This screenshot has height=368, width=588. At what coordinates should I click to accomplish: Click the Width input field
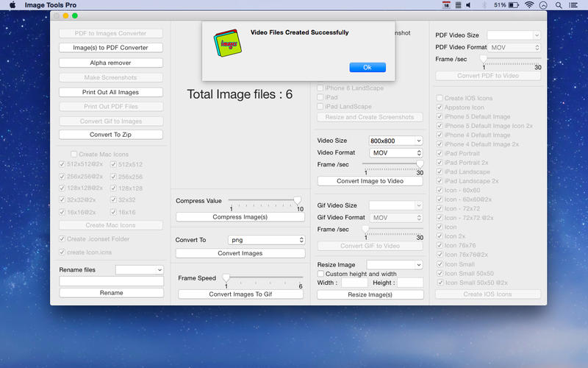pyautogui.click(x=354, y=283)
